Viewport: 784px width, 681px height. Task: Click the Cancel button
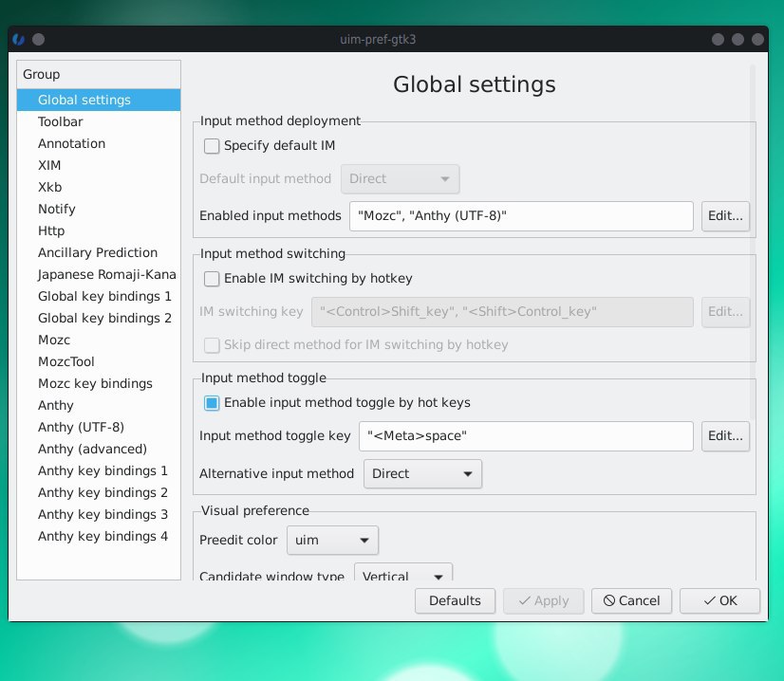point(631,600)
